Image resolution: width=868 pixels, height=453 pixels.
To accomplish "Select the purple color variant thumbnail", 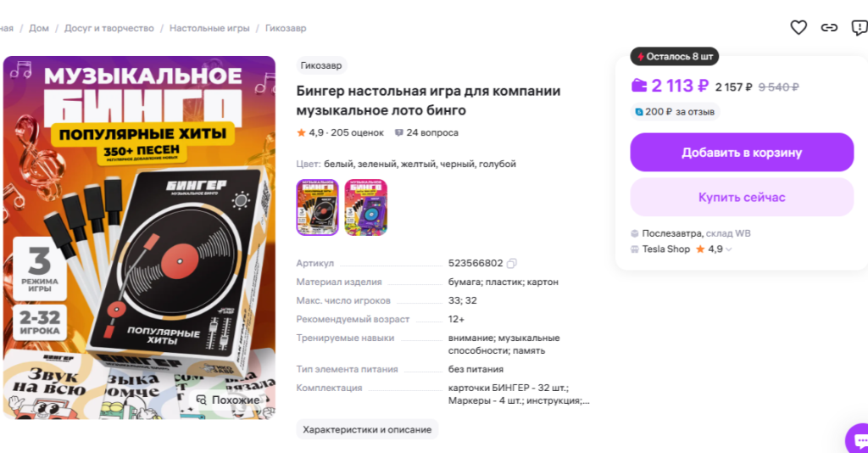I will [366, 207].
